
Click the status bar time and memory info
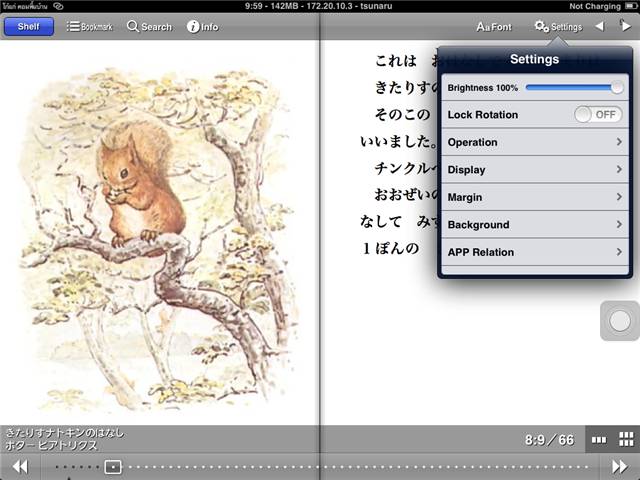point(319,6)
